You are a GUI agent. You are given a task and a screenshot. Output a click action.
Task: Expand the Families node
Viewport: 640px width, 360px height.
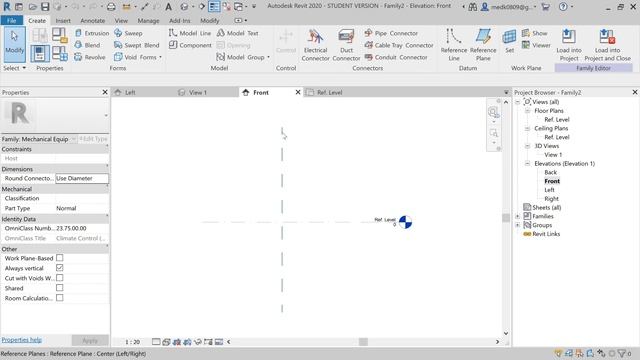(518, 216)
